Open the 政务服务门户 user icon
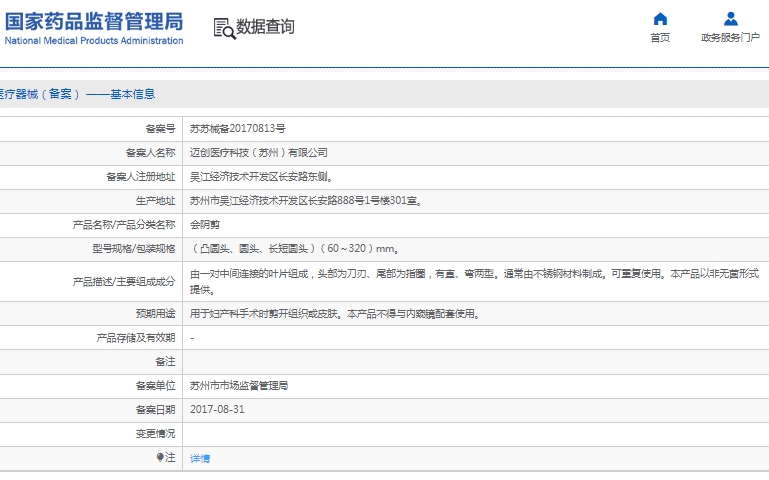This screenshot has width=769, height=480. (730, 19)
